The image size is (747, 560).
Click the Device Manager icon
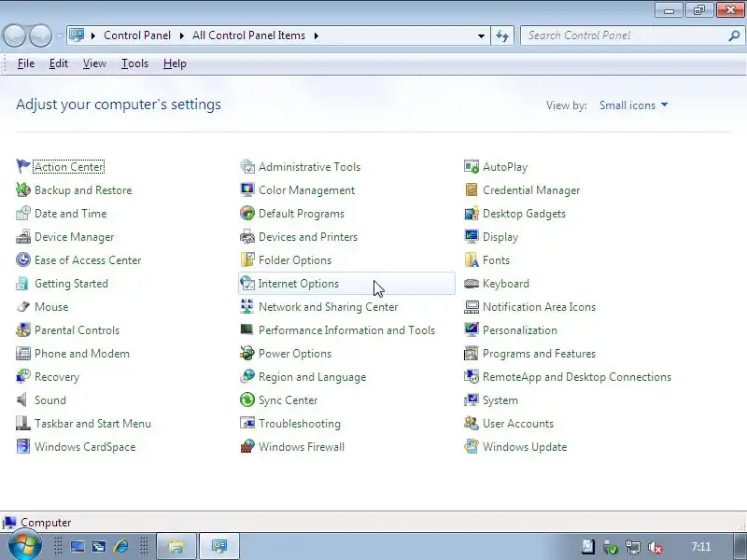point(22,236)
